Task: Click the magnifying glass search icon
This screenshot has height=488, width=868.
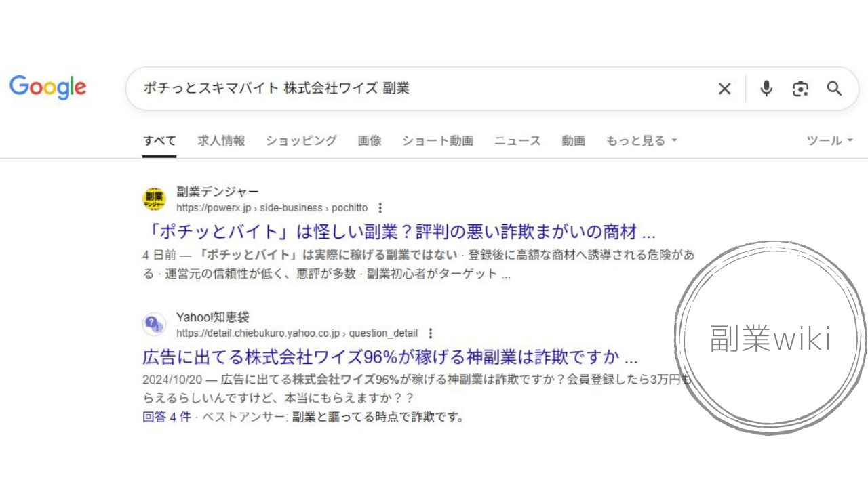Action: tap(834, 89)
